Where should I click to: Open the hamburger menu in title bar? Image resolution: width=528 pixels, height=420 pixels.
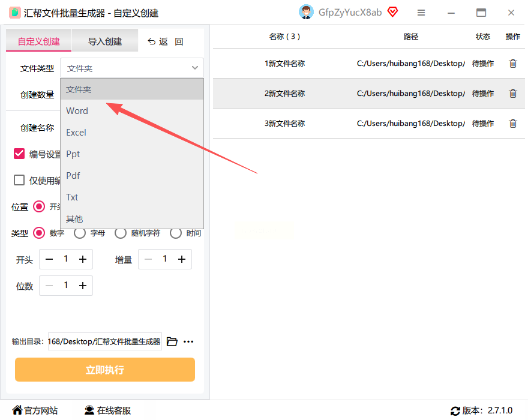pyautogui.click(x=421, y=13)
